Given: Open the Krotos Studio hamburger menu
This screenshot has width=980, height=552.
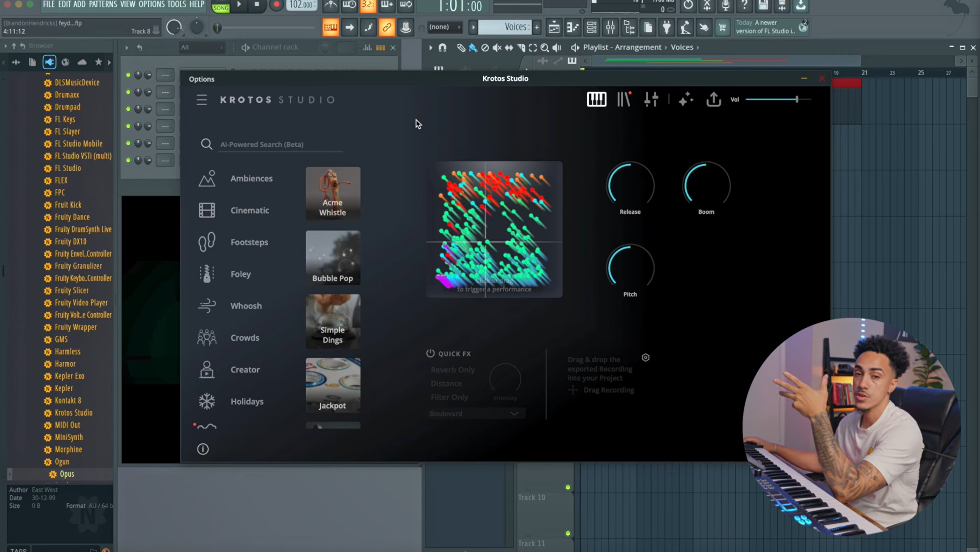Looking at the screenshot, I should 202,100.
